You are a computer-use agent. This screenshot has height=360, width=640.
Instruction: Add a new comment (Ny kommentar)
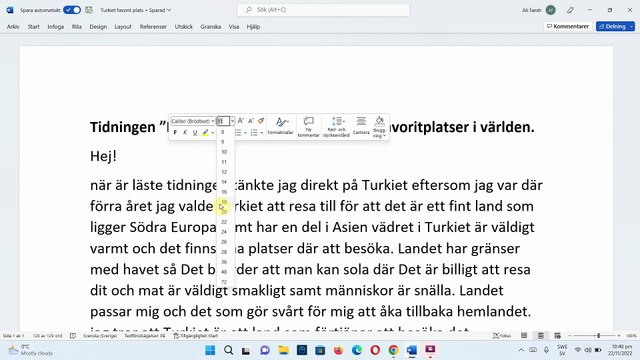pos(309,127)
